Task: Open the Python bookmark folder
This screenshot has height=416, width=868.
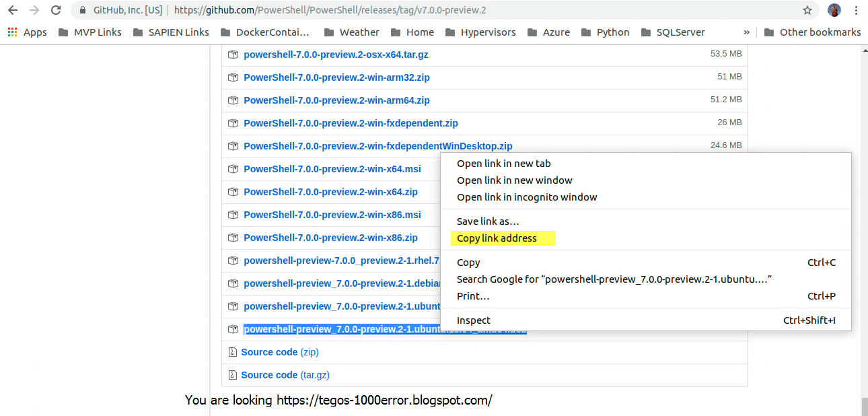Action: point(605,32)
